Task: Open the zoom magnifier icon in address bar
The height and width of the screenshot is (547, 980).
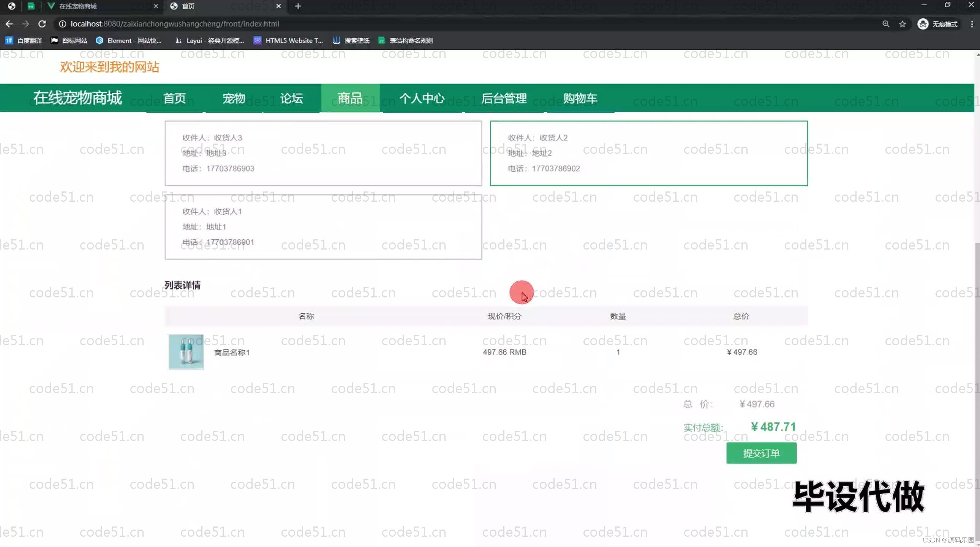Action: coord(886,24)
